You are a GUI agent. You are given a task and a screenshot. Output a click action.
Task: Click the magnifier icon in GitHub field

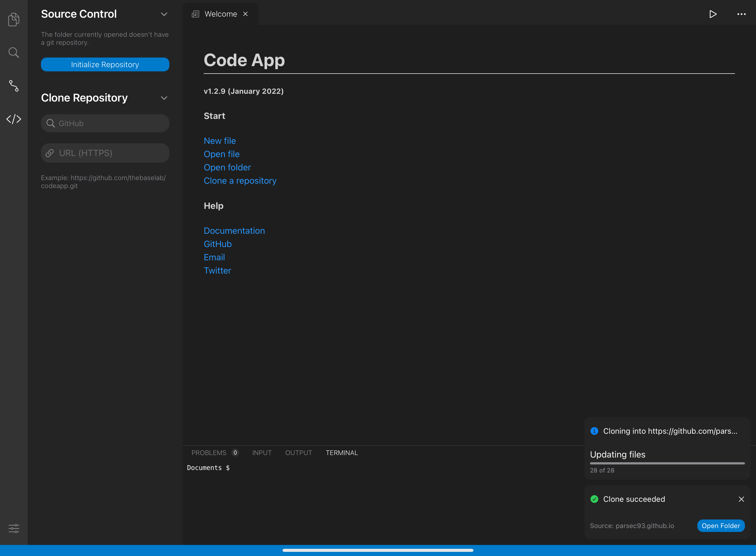(51, 123)
